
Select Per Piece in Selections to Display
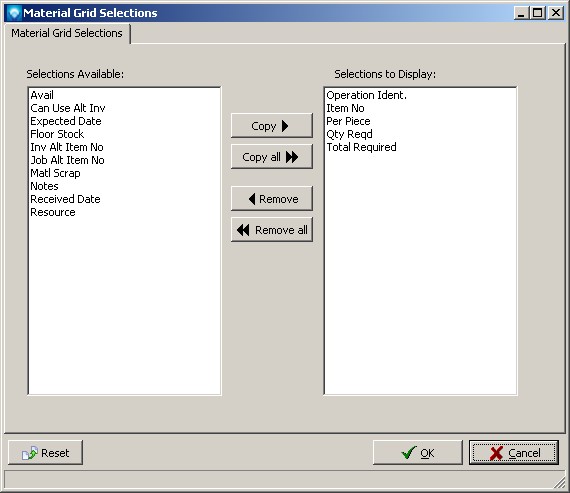[348, 121]
